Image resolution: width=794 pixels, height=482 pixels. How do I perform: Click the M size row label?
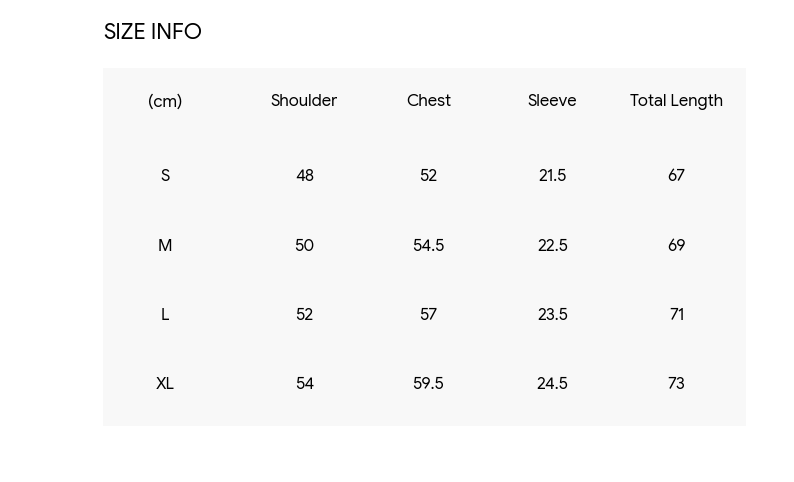[165, 245]
